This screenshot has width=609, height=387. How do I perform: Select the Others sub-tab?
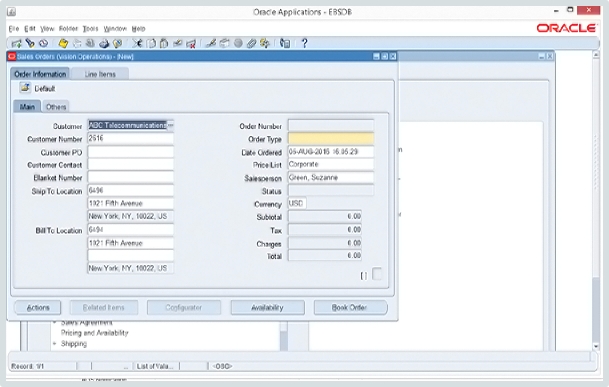coord(56,107)
